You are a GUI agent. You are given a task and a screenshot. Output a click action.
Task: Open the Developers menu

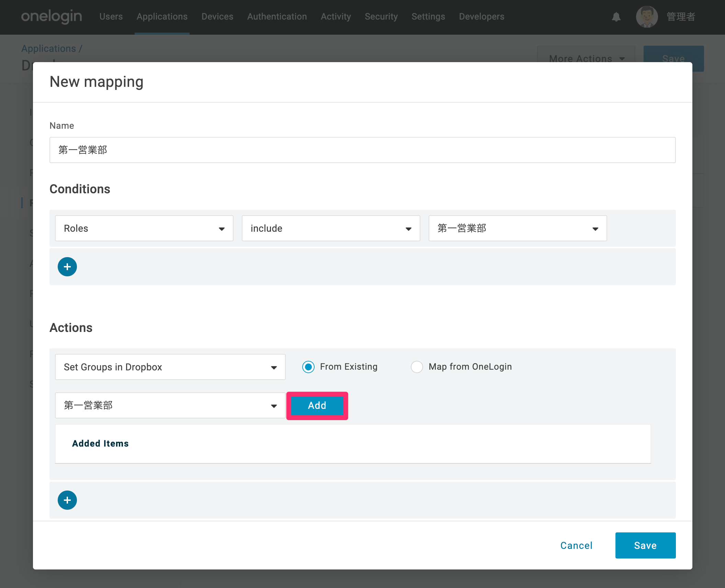click(x=482, y=16)
